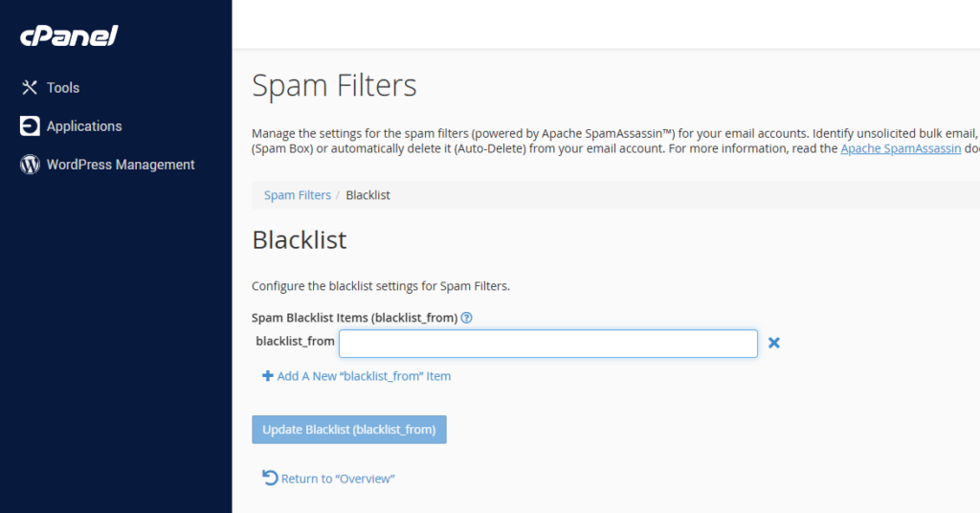This screenshot has width=980, height=513.
Task: Open help icon beside Spam Blacklist Items
Action: tap(467, 318)
